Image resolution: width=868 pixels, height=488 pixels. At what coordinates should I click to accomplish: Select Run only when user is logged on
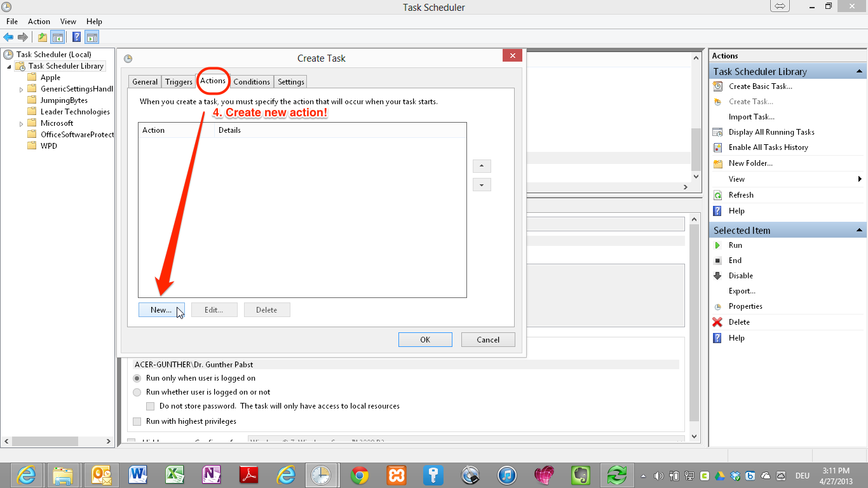click(137, 378)
